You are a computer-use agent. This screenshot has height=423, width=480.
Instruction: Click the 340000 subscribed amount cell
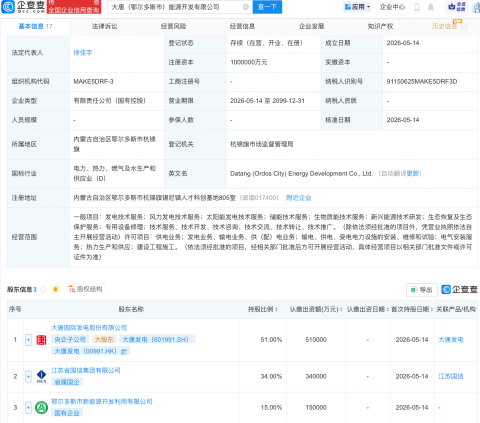(x=316, y=376)
